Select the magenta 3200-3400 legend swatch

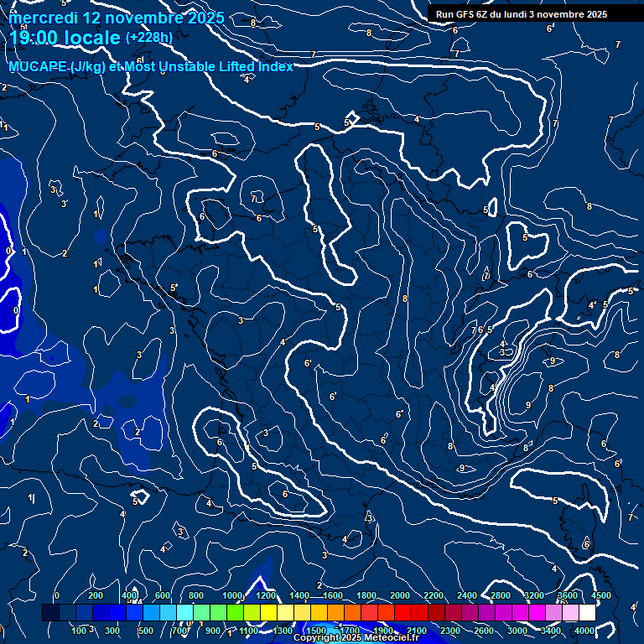coord(537,612)
